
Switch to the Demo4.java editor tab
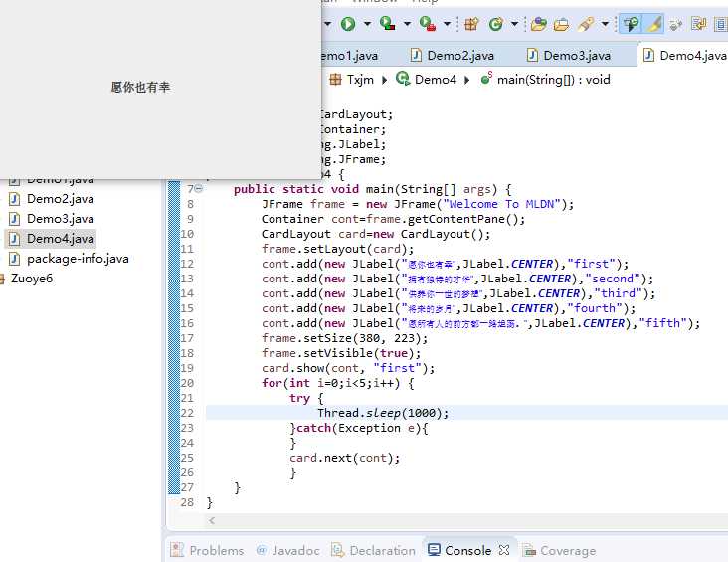pos(684,56)
